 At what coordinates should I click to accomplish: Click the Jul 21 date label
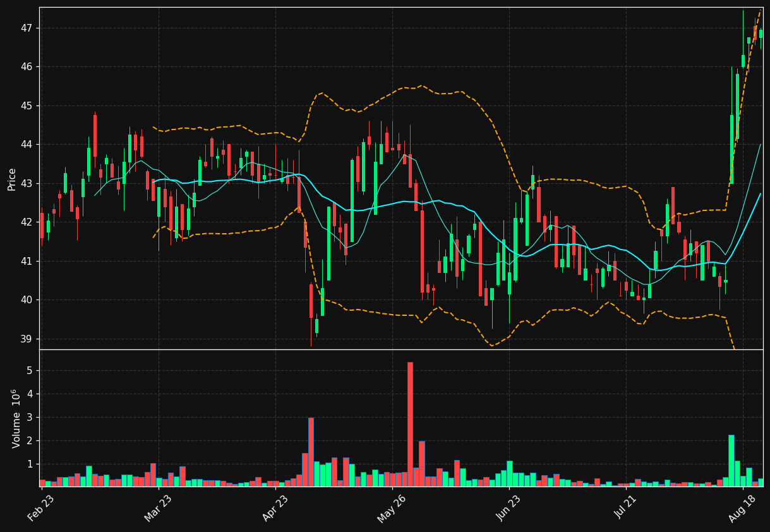pos(627,508)
